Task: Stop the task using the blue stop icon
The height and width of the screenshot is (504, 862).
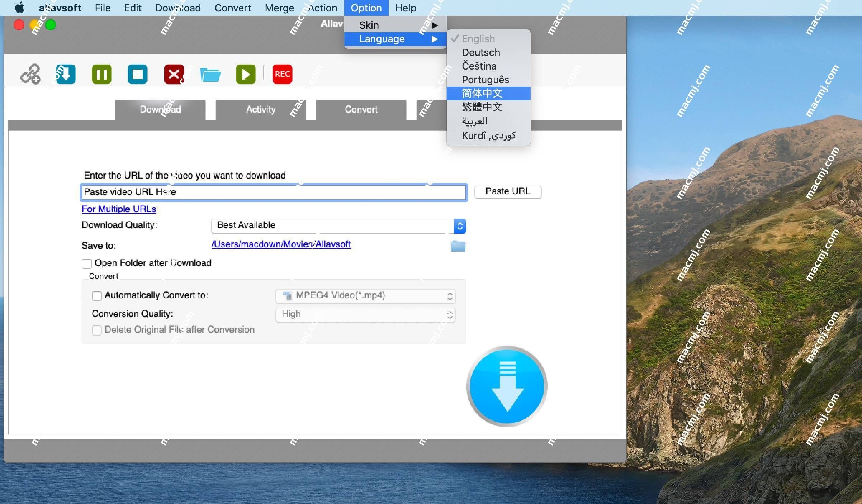Action: point(138,74)
